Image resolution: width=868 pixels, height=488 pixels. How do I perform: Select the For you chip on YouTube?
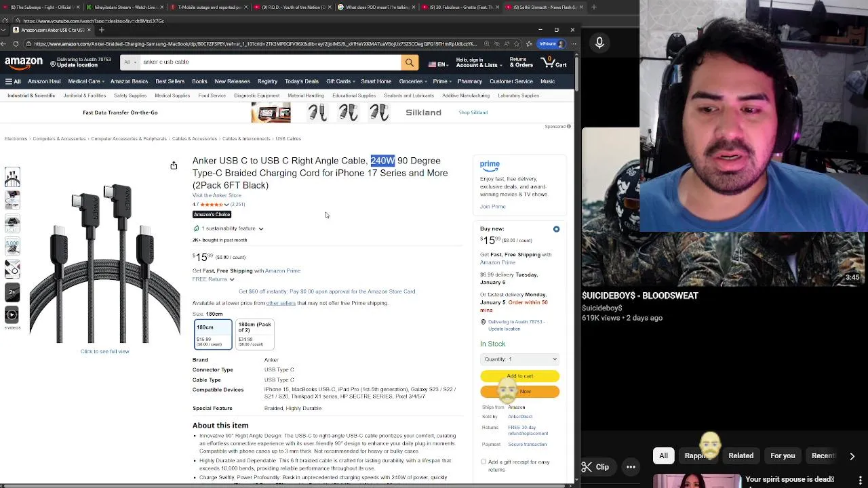[783, 456]
